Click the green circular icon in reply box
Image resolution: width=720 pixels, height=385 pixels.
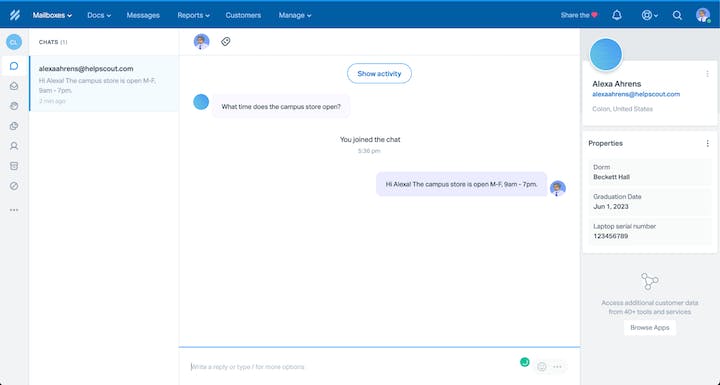coord(524,362)
